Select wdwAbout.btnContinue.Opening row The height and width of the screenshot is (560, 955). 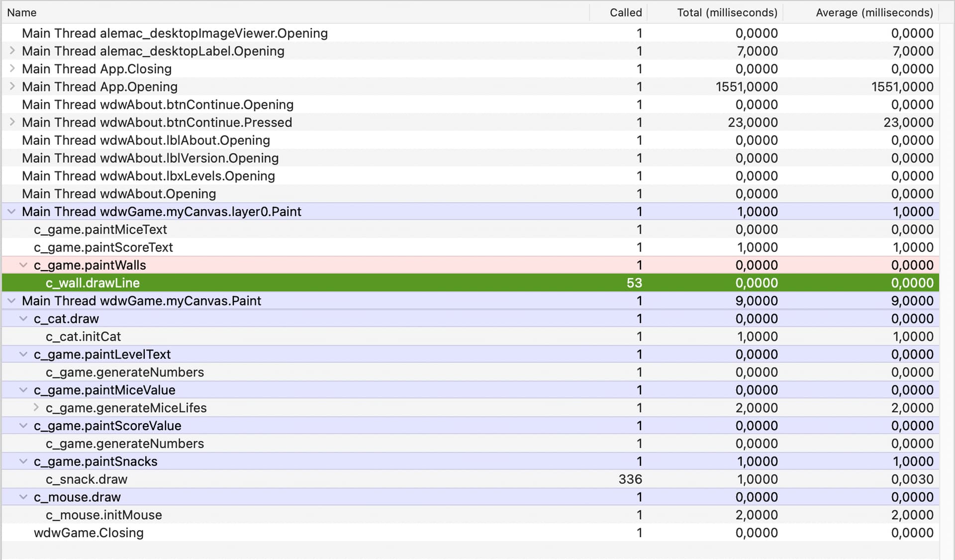471,104
